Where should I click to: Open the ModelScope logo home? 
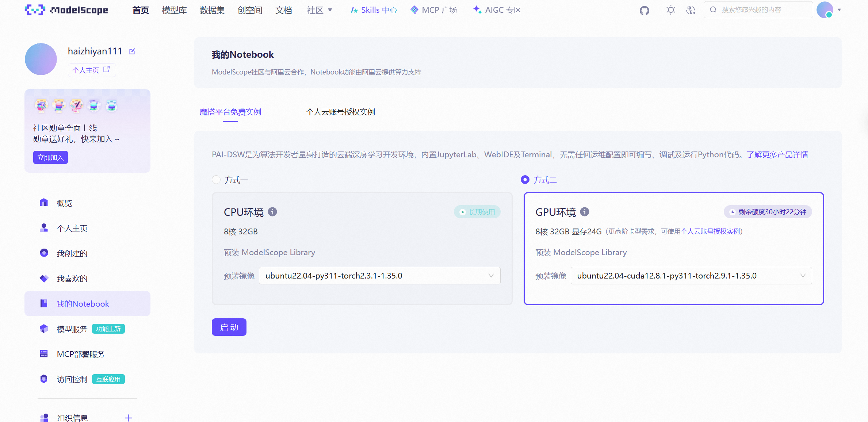(x=66, y=10)
